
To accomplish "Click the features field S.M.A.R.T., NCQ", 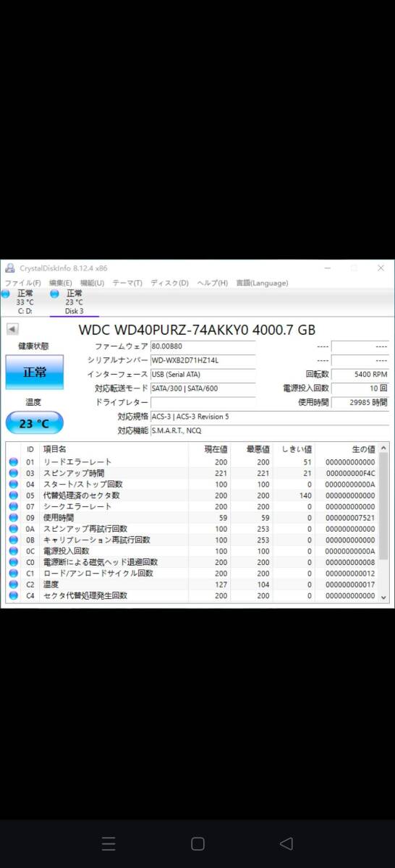I will pyautogui.click(x=269, y=430).
